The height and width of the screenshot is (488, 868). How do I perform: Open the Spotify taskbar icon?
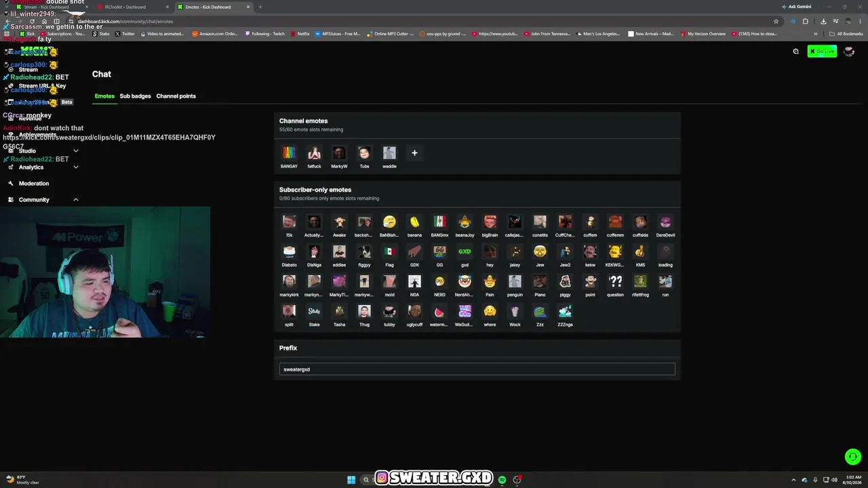502,480
